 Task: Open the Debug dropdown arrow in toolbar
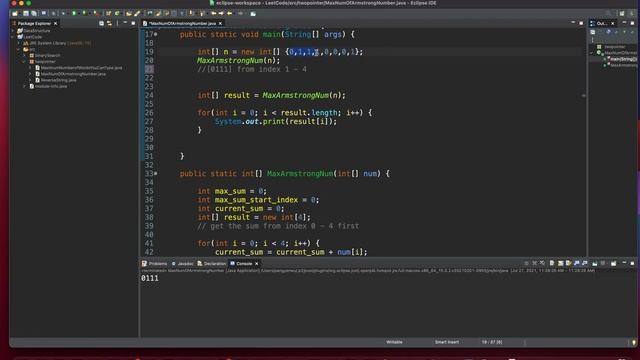tap(68, 13)
